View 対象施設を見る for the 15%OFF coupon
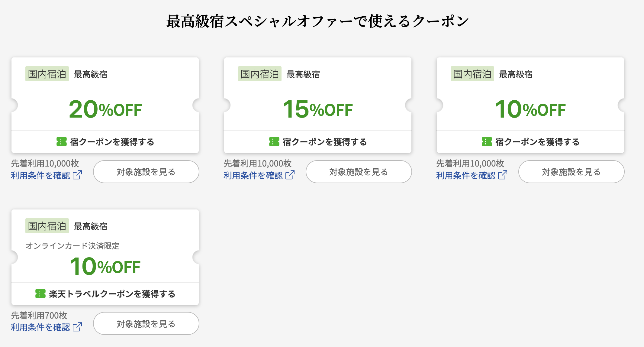Screen dimensions: 644x347 pyautogui.click(x=359, y=172)
